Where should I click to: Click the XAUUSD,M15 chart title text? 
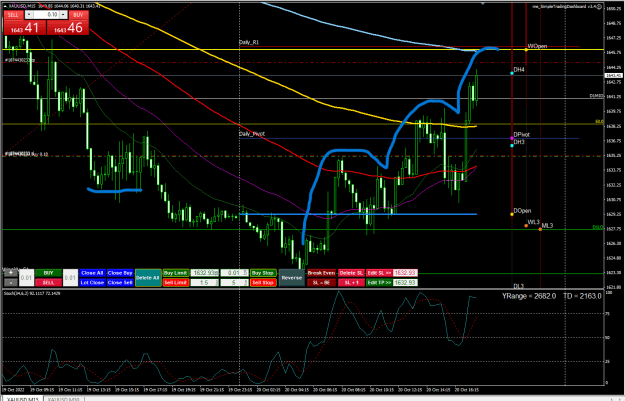[x=24, y=6]
